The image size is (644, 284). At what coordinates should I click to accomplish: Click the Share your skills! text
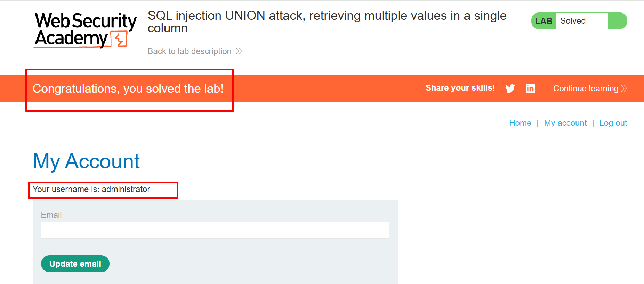[x=460, y=88]
